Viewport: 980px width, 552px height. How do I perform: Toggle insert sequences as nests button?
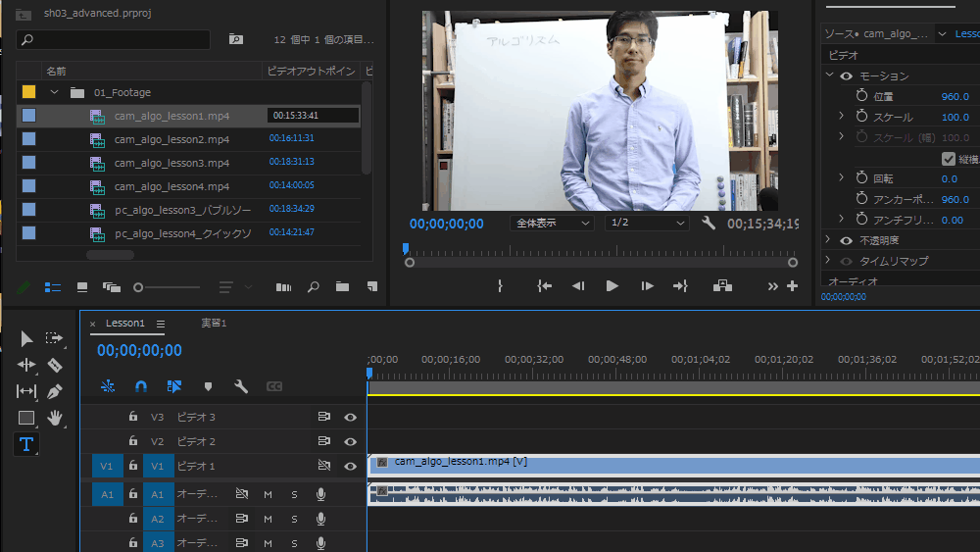tap(108, 386)
